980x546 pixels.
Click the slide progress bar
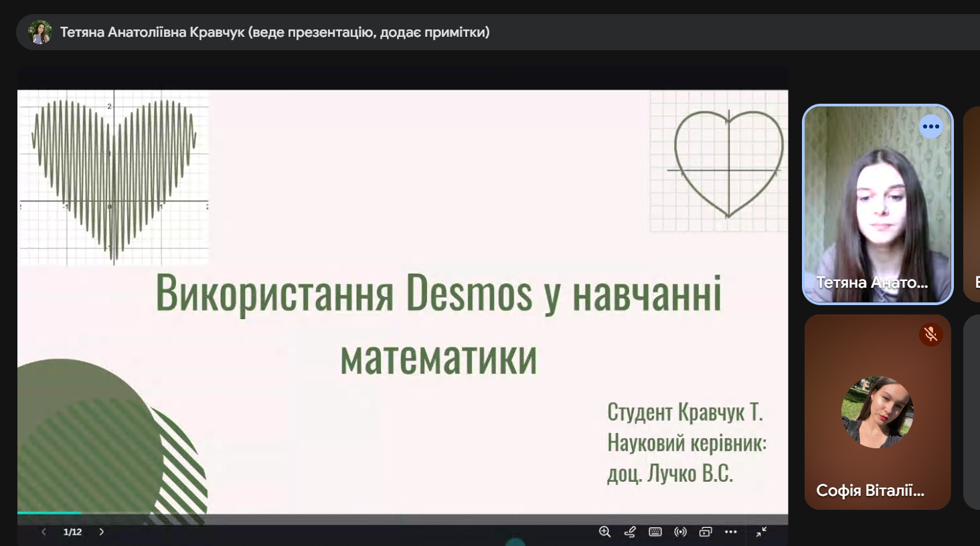click(402, 514)
